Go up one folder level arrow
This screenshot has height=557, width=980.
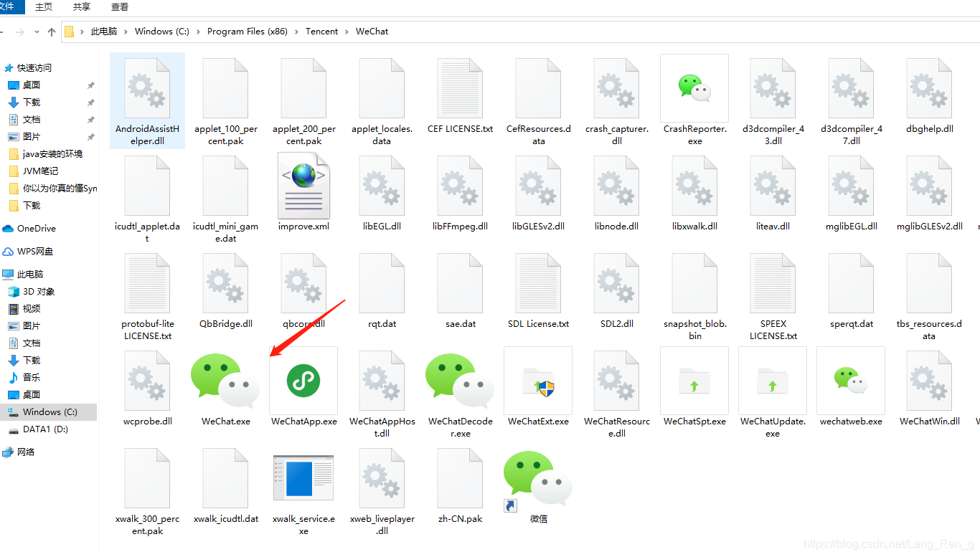(x=51, y=32)
